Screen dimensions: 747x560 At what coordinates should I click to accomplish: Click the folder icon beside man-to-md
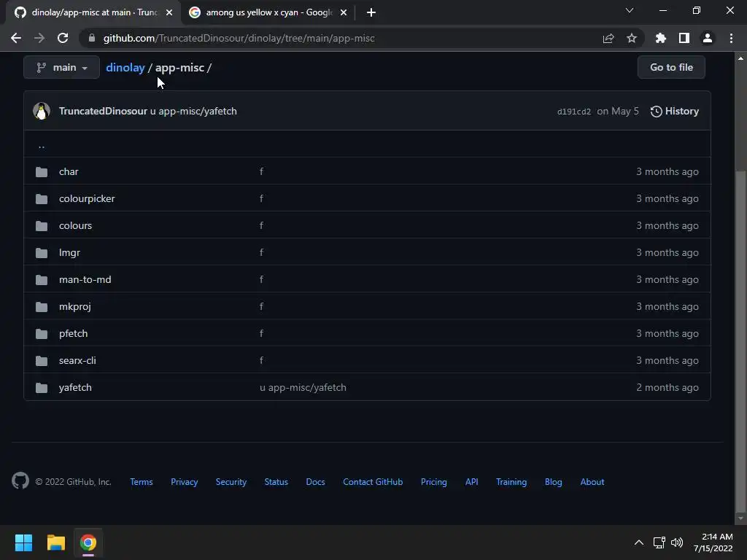[42, 280]
